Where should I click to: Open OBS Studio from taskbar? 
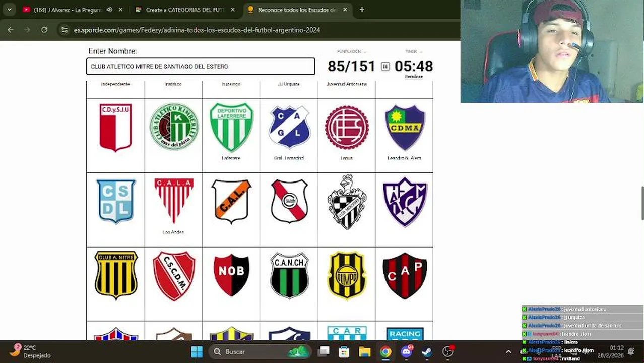(447, 351)
